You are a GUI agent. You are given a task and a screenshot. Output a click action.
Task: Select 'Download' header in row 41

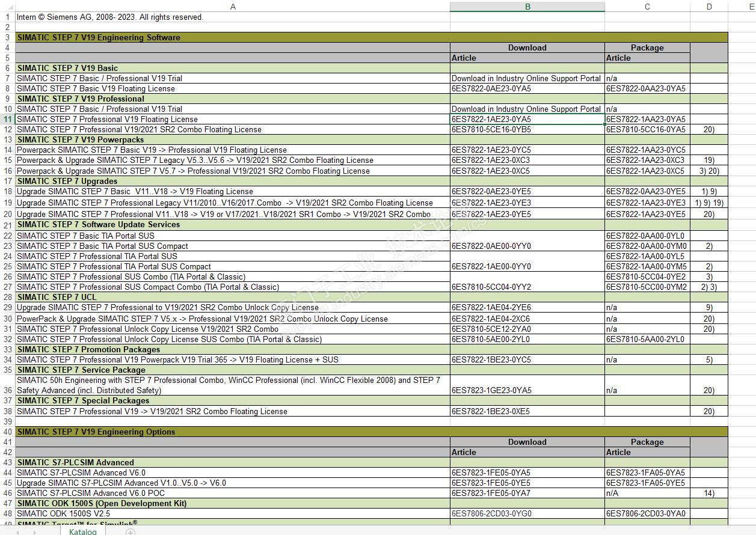pyautogui.click(x=527, y=442)
